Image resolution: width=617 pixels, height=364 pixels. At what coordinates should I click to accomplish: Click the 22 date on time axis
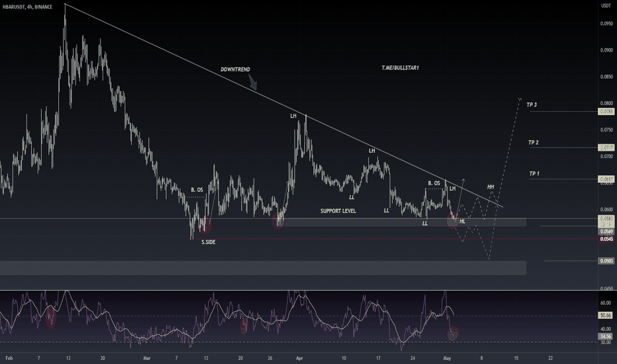(551, 358)
